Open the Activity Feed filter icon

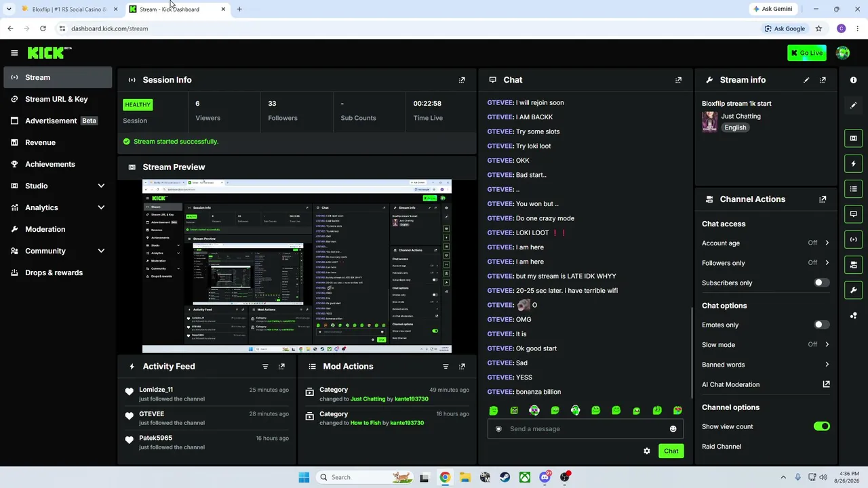pyautogui.click(x=265, y=367)
